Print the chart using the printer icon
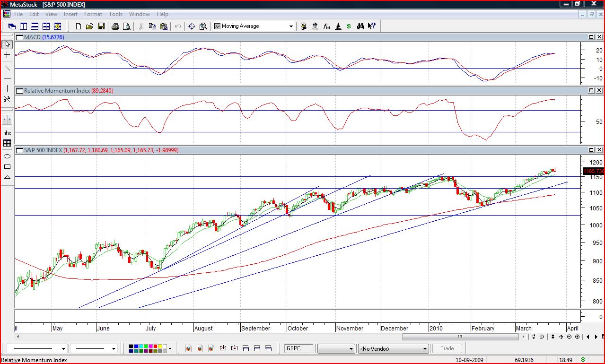This screenshot has width=605, height=364. 115,26
